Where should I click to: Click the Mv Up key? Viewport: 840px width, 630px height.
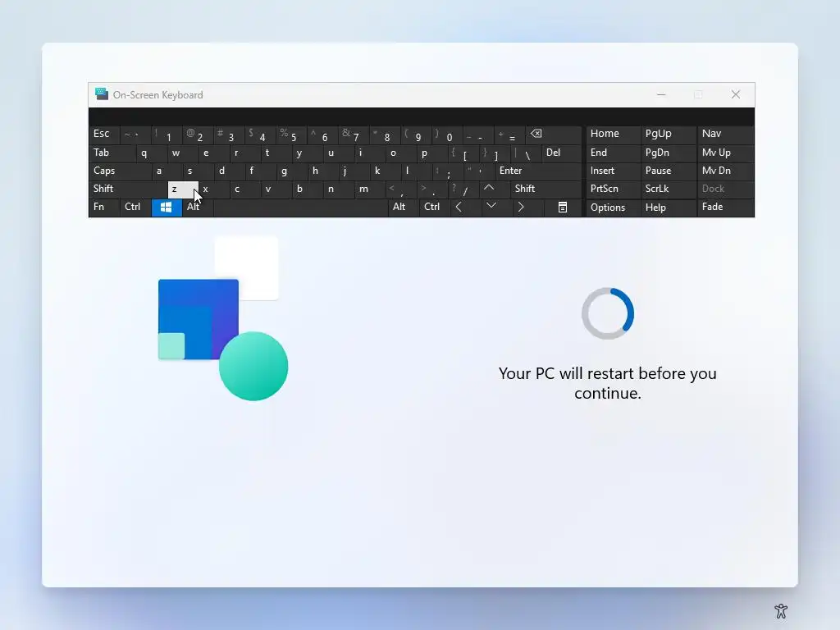725,153
